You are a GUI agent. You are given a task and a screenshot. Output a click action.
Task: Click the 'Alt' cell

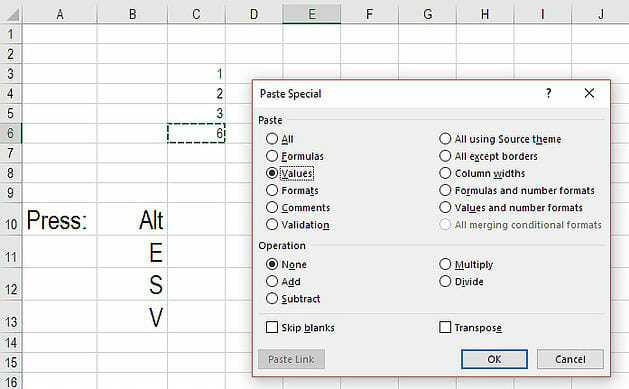coord(132,220)
